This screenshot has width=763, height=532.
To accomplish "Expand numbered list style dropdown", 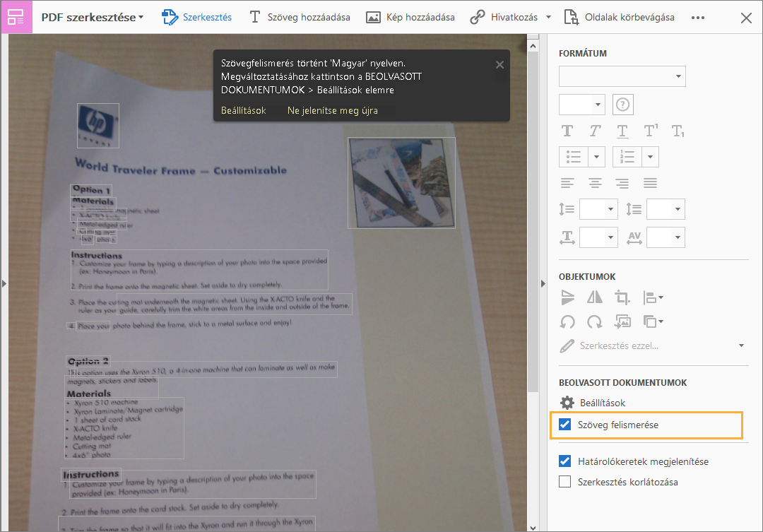I will 650,157.
